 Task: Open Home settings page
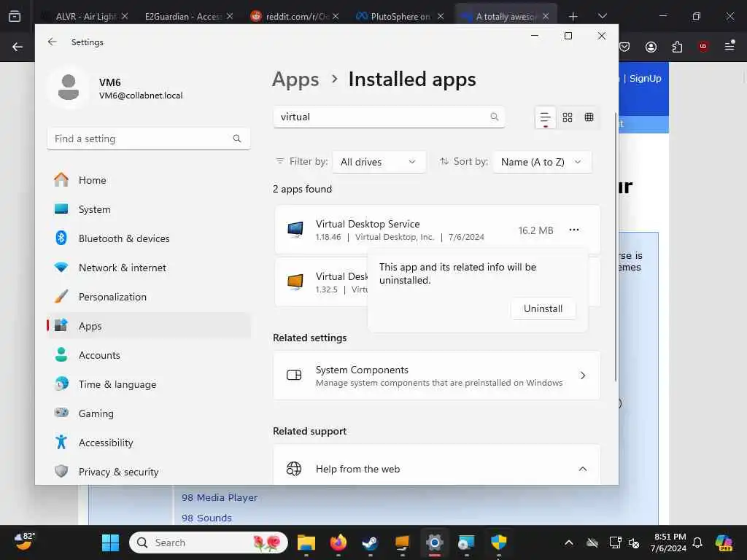point(149,180)
